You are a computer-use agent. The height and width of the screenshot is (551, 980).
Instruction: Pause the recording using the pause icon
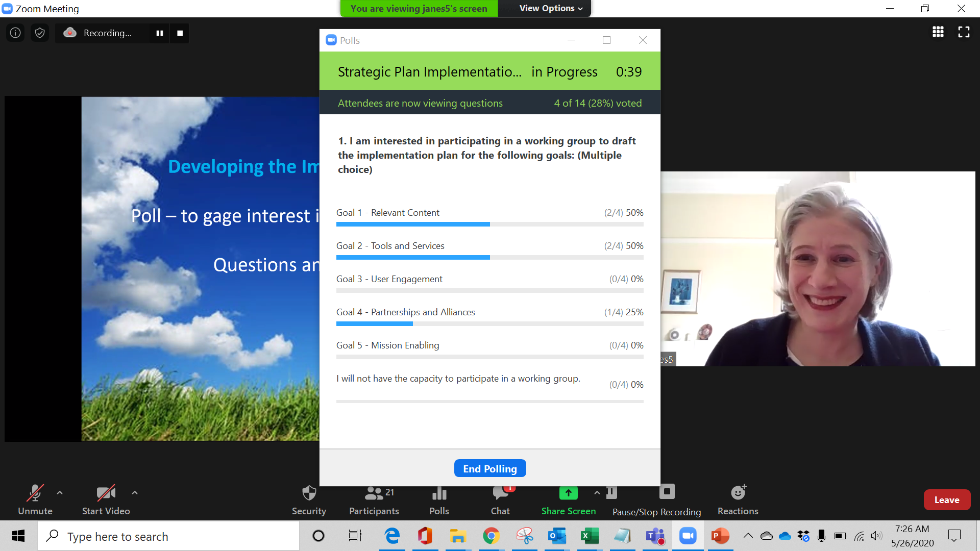click(x=159, y=33)
